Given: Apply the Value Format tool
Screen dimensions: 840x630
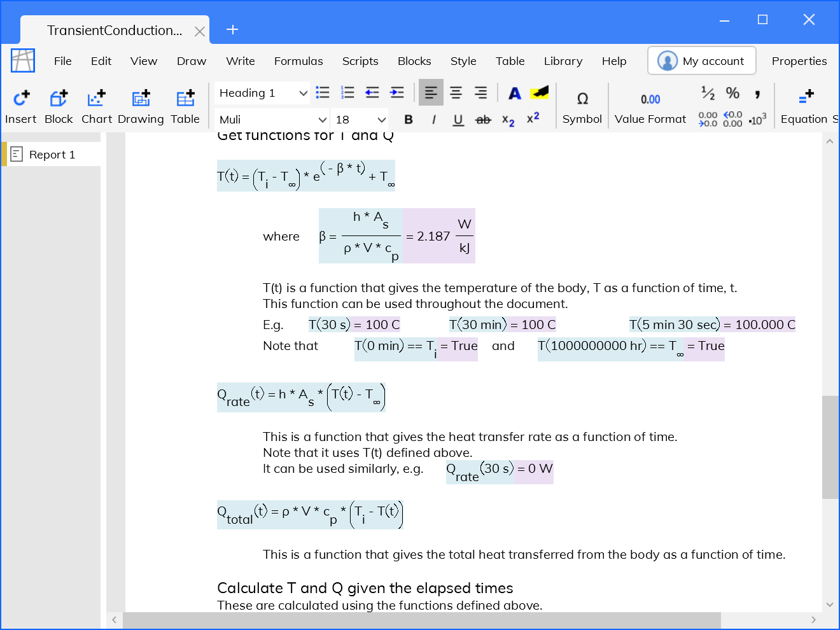Looking at the screenshot, I should click(x=650, y=105).
